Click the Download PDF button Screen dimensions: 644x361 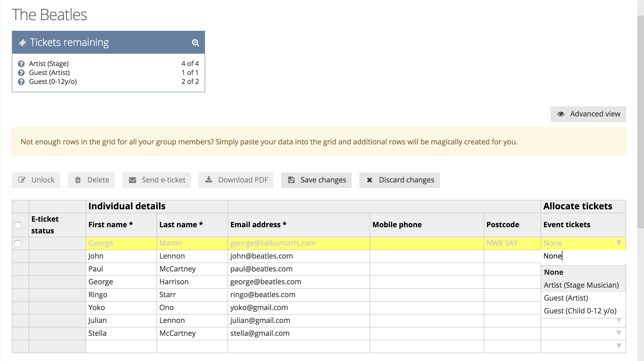click(236, 180)
